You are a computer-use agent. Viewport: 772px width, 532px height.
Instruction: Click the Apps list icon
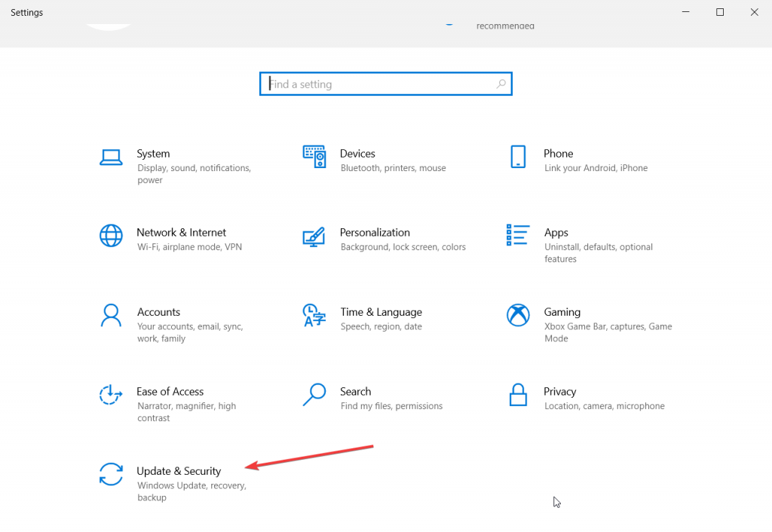(518, 236)
